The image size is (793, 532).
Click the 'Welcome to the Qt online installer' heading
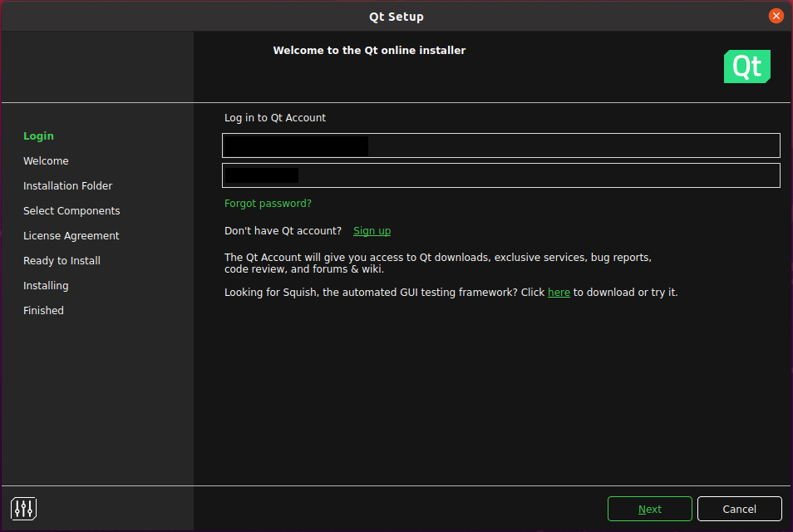point(369,51)
